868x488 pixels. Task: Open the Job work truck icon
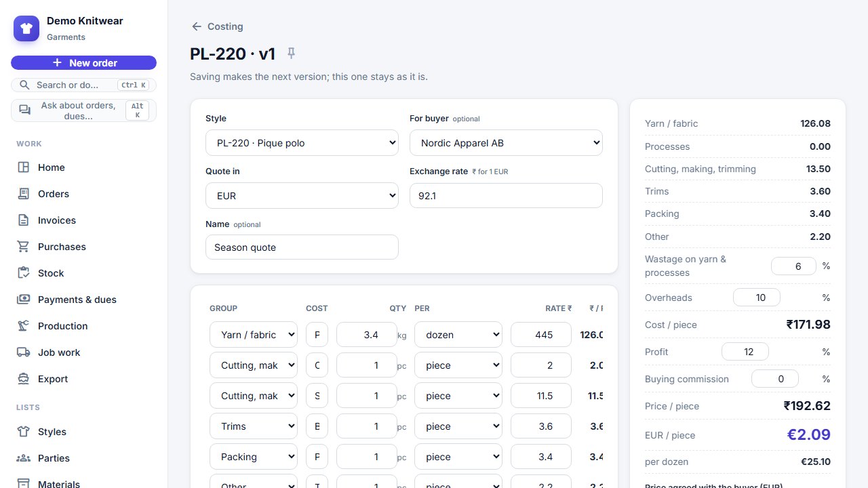click(x=24, y=352)
